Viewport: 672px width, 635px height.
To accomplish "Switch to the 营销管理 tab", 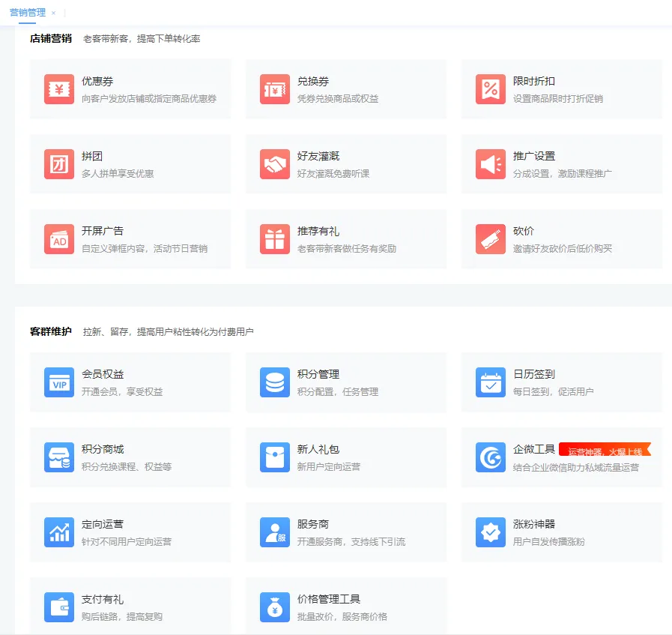I will tap(28, 12).
